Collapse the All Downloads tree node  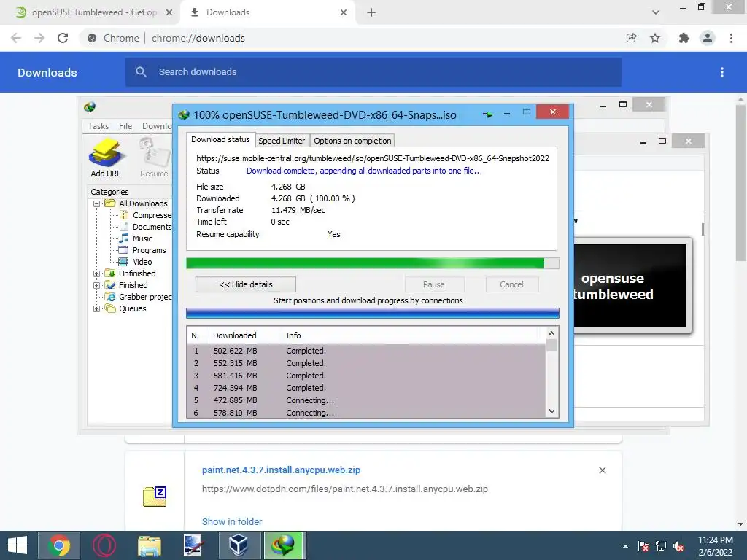tap(97, 203)
